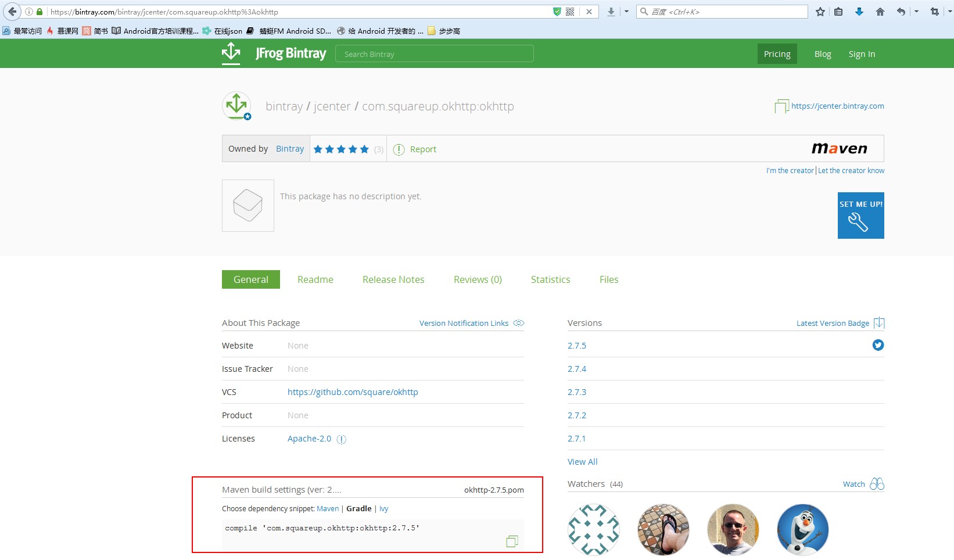Viewport: 954px width, 560px height.
Task: Open the Pricing page
Action: [777, 54]
